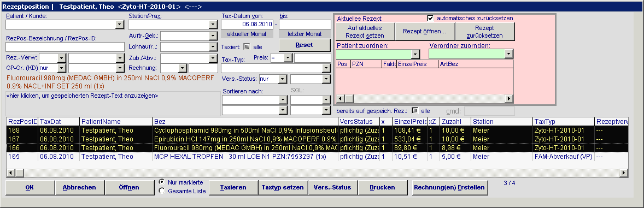Select the 'Fluorouracil 980mg (MEDAC GMBH)' table row
The image size is (644, 208).
(318, 148)
